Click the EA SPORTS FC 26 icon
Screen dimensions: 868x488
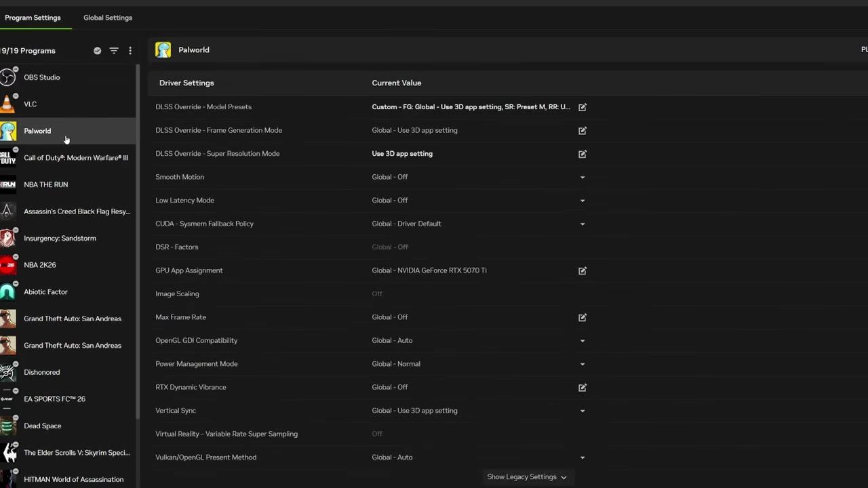(x=7, y=399)
